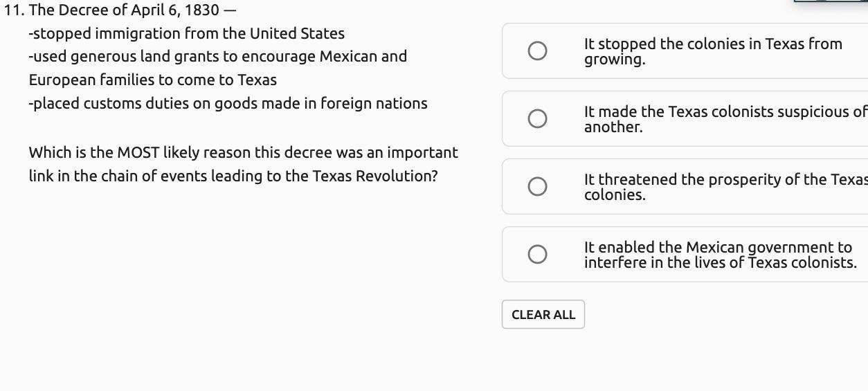Click the line "-stopped immigration from the United States"
The height and width of the screenshot is (391, 868).
click(x=186, y=33)
